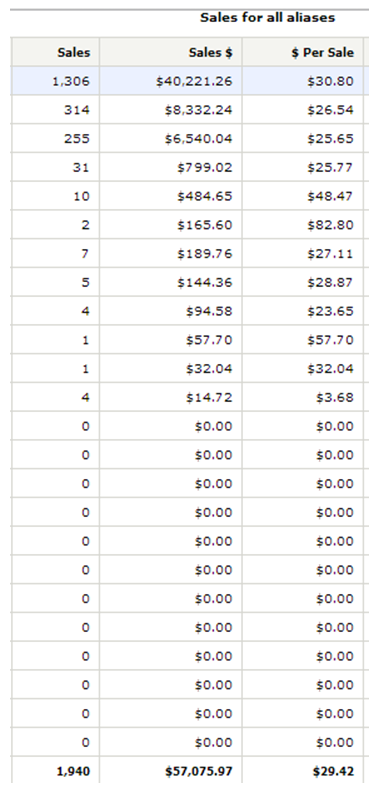
Task: Select the $94.58 sales amount
Action: click(209, 311)
